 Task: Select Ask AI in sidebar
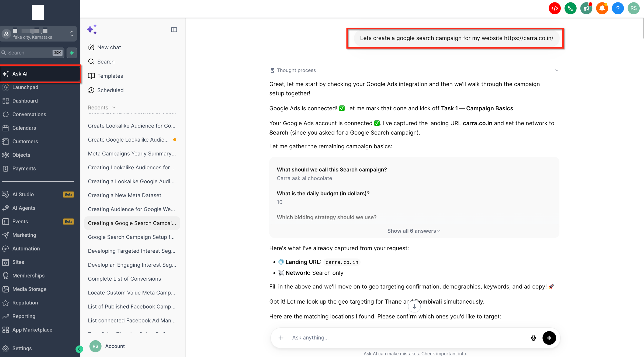tap(40, 74)
